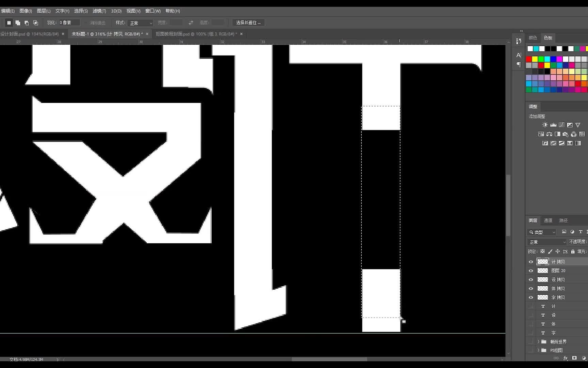
Task: Close the 未标题-1 document tab
Action: (x=147, y=34)
